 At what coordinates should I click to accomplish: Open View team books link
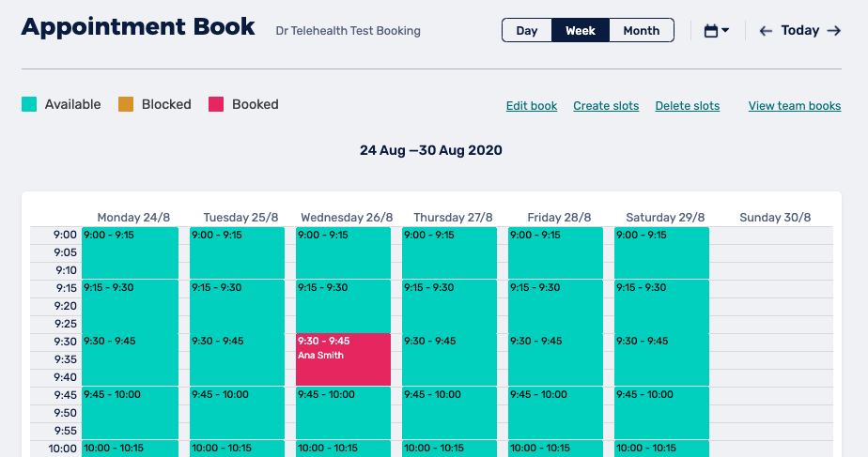pyautogui.click(x=795, y=106)
